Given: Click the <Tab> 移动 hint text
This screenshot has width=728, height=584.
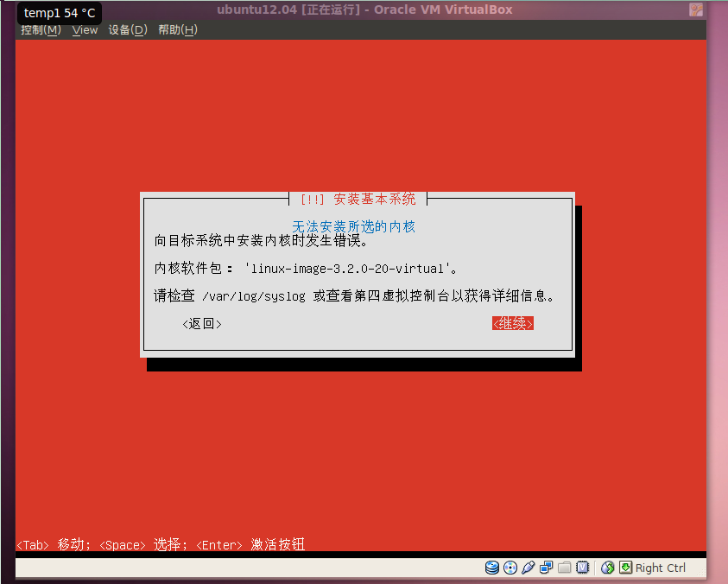Looking at the screenshot, I should (x=53, y=544).
